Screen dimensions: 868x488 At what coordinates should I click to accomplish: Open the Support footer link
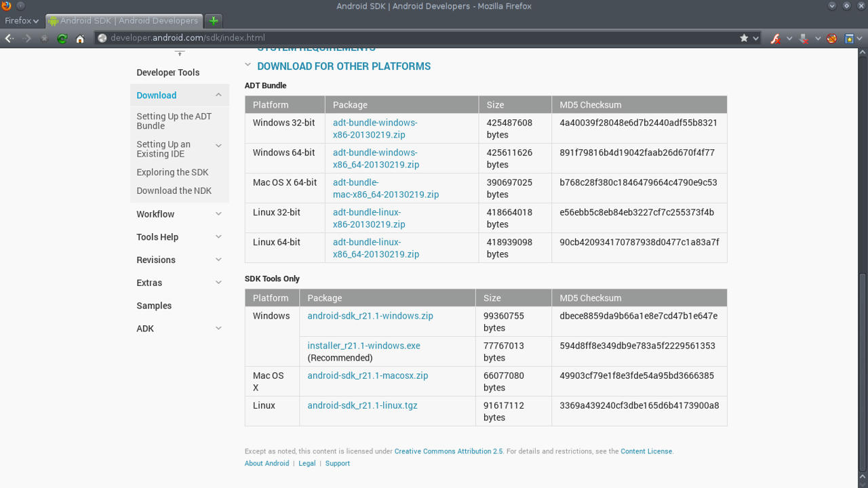coord(338,464)
